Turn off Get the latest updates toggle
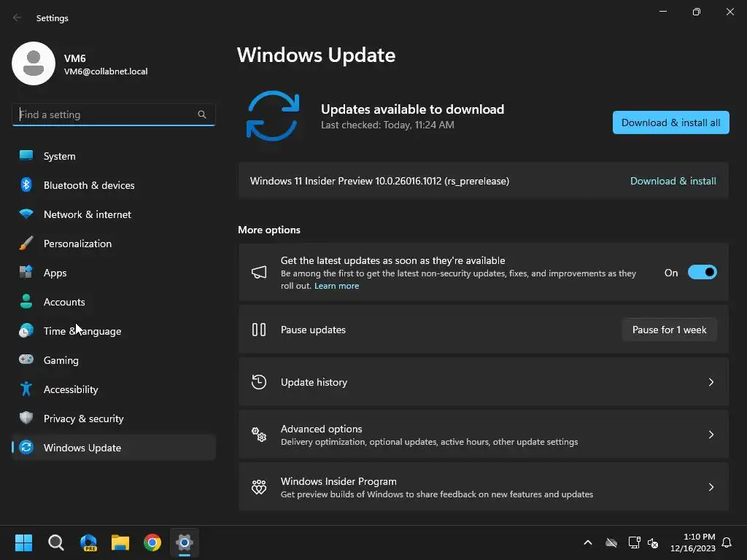Viewport: 747px width, 560px height. (x=703, y=273)
